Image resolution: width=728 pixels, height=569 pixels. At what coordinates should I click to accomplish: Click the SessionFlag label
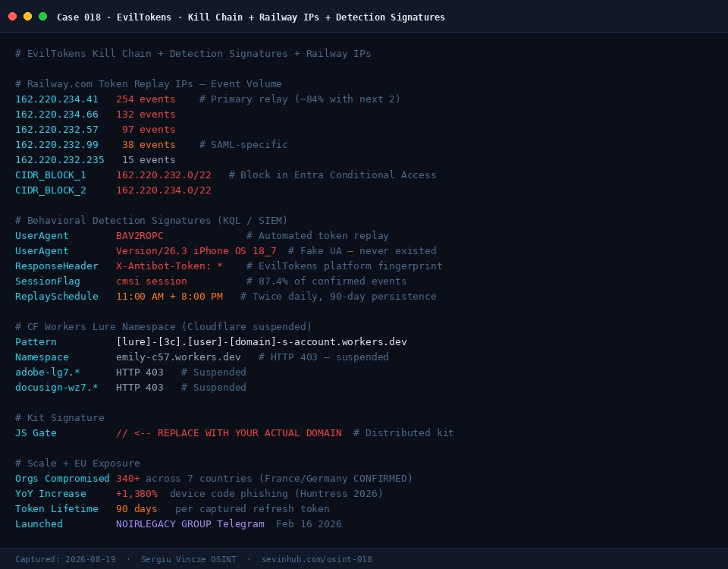pos(47,281)
